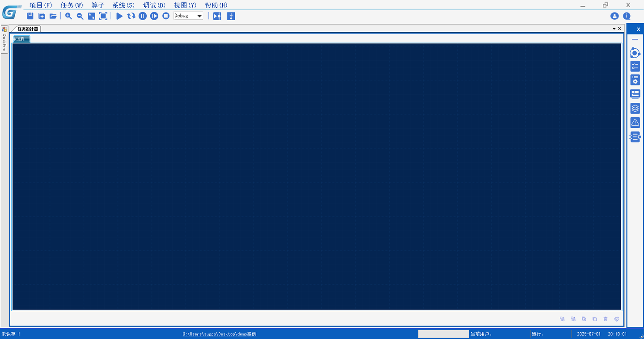Start the run with the play icon
This screenshot has width=644, height=339.
pyautogui.click(x=119, y=16)
